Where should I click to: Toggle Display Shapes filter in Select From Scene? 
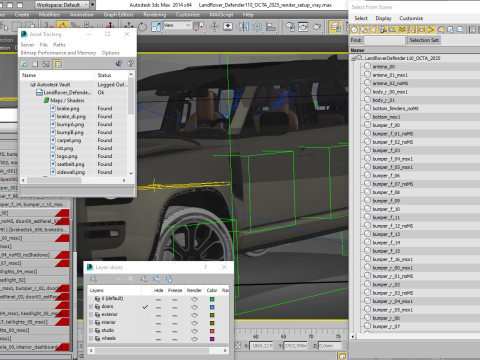tap(364, 30)
